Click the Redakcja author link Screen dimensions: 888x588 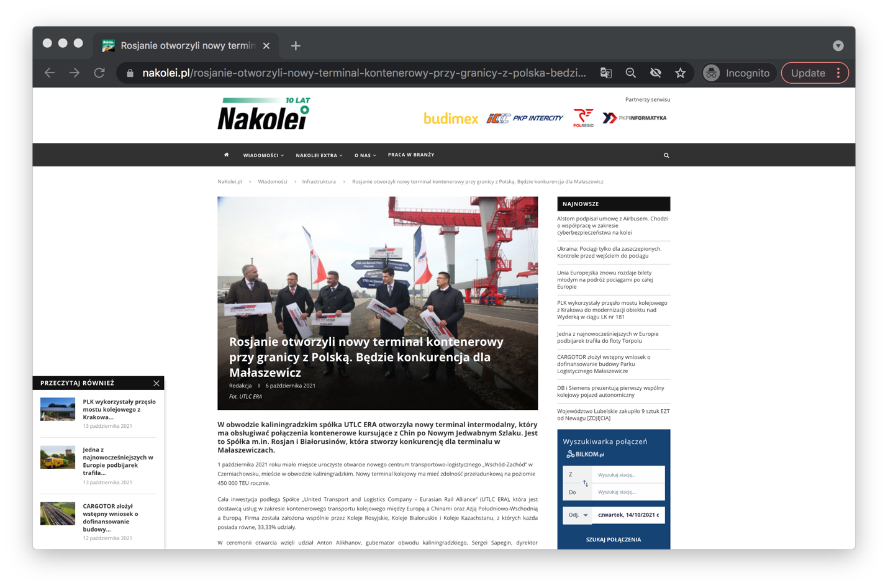(x=240, y=386)
